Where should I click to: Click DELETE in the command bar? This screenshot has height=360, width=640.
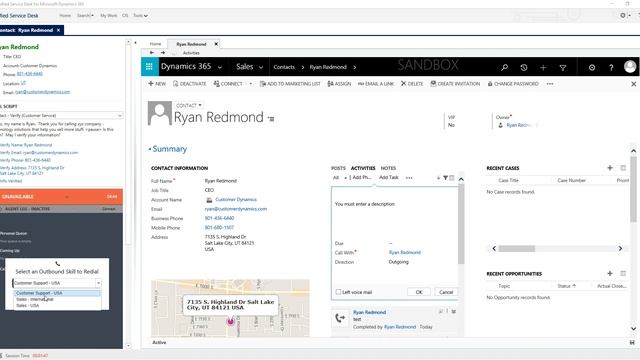[x=412, y=84]
